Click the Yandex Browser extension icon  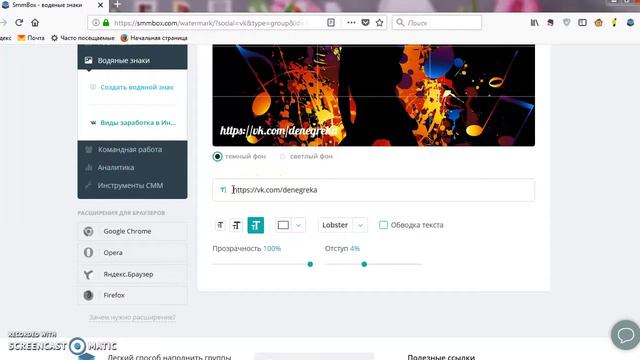88,274
